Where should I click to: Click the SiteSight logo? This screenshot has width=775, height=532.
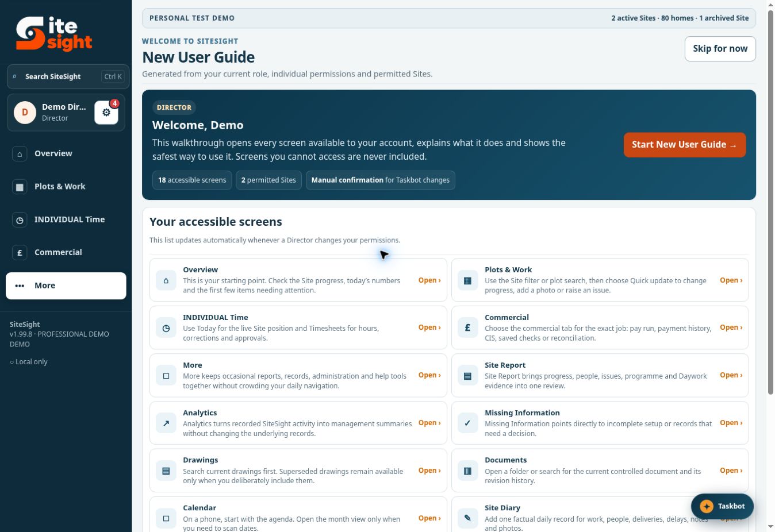pos(54,33)
